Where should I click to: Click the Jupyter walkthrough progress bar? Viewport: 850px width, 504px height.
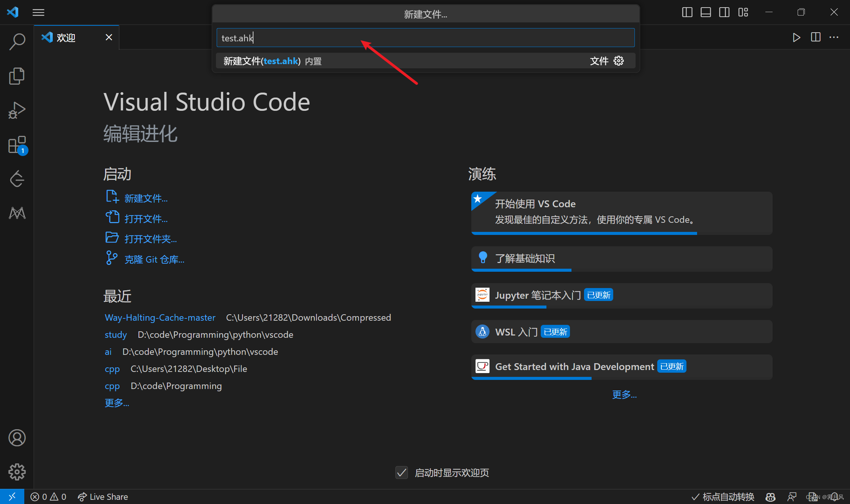508,307
